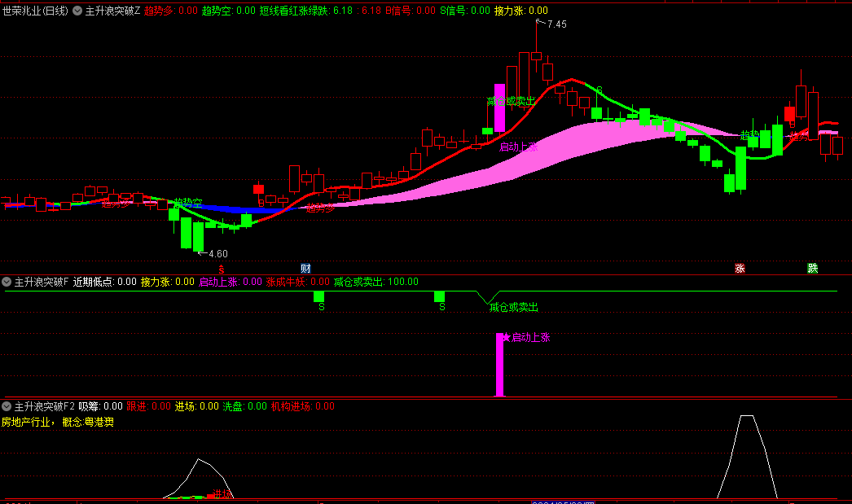The image size is (852, 504).
Task: Click 吸筹: 0.00 value
Action: click(x=100, y=405)
